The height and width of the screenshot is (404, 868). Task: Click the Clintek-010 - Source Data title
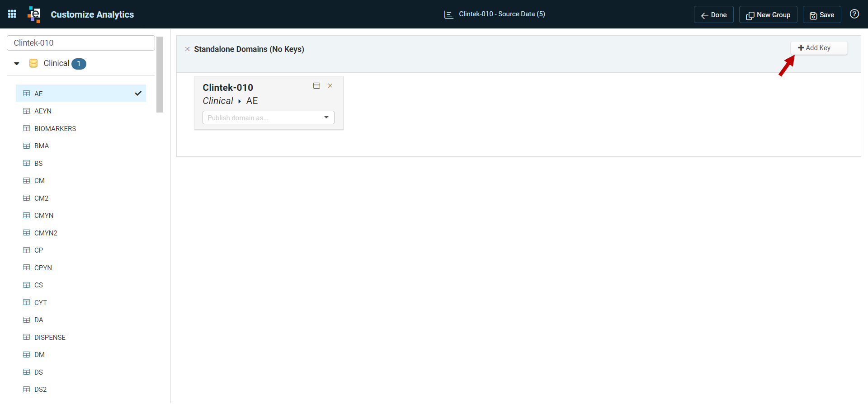(502, 14)
